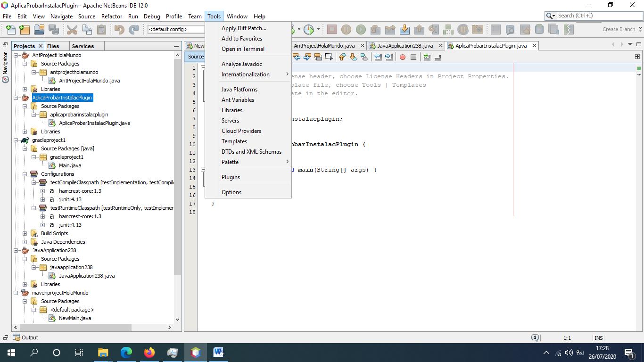
Task: Click the Uncomment lines editor icon
Action: point(438,57)
